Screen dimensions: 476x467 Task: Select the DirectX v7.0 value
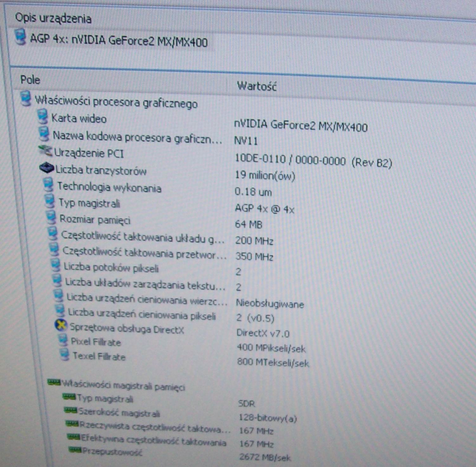click(x=263, y=333)
